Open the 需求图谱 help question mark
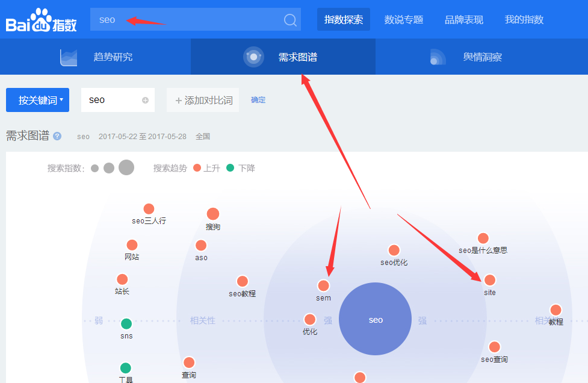The height and width of the screenshot is (383, 588). [x=57, y=135]
